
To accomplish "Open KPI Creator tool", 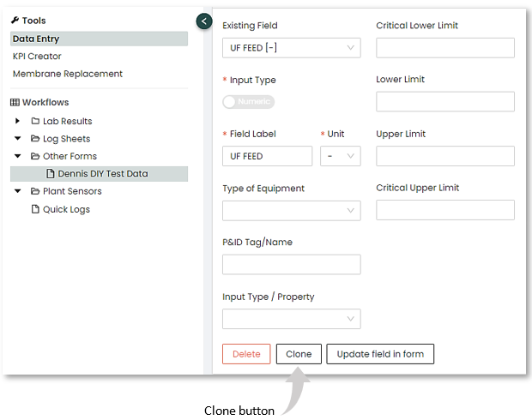I will pos(37,56).
